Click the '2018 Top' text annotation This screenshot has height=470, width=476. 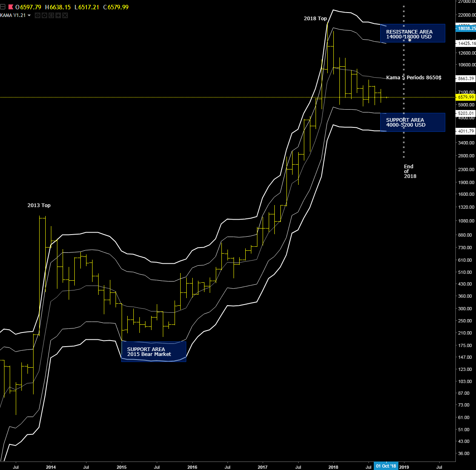click(x=315, y=19)
